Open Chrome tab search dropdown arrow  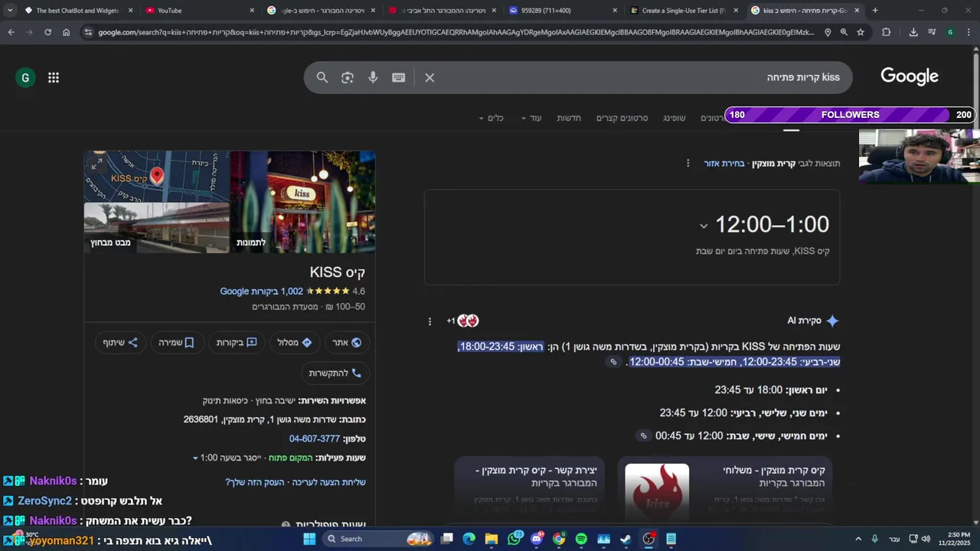coord(9,11)
